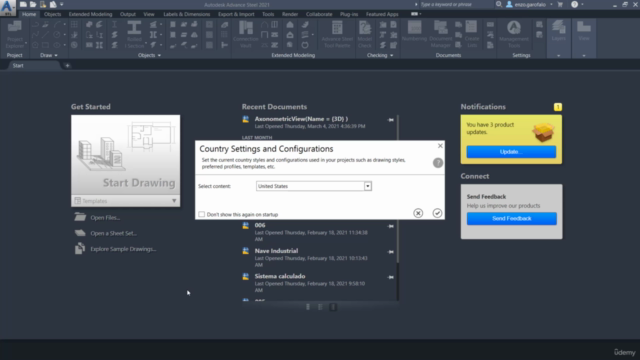The width and height of the screenshot is (640, 360).
Task: Pin the AxonometricView recent document
Action: coord(391,120)
